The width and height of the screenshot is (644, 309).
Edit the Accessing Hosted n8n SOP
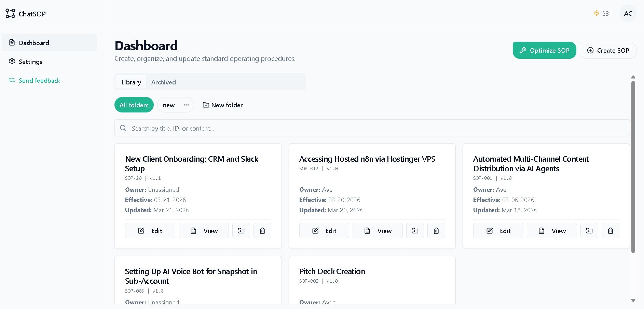pyautogui.click(x=324, y=231)
